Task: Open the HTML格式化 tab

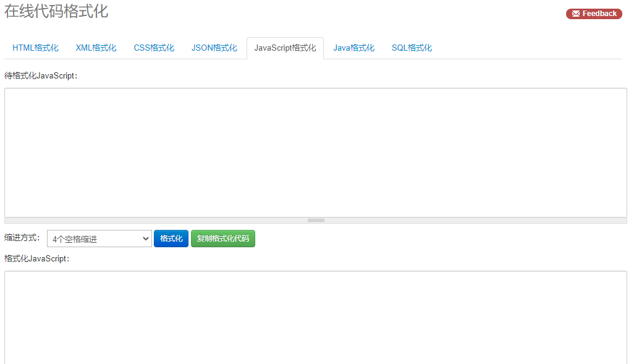Action: pos(35,48)
